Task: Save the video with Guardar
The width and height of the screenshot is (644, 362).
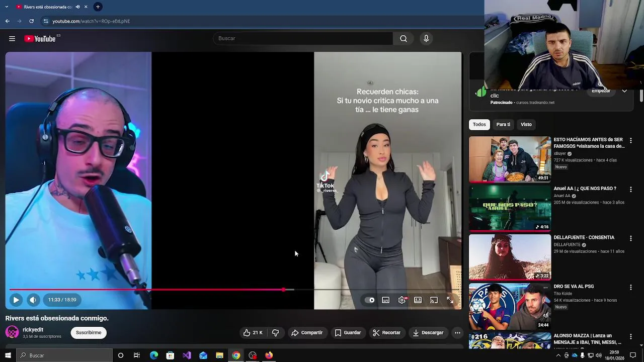Action: [x=348, y=332]
